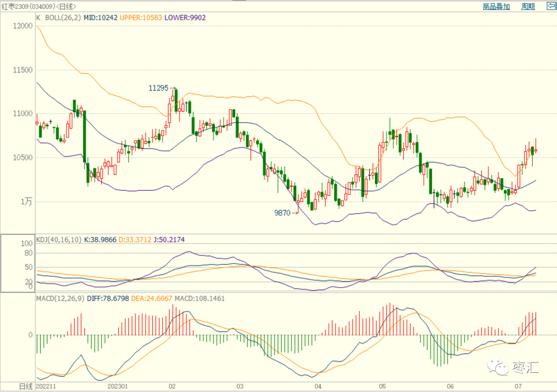This screenshot has height=392, width=557.
Task: Click the back arrow icon at top right
Action: (551, 6)
